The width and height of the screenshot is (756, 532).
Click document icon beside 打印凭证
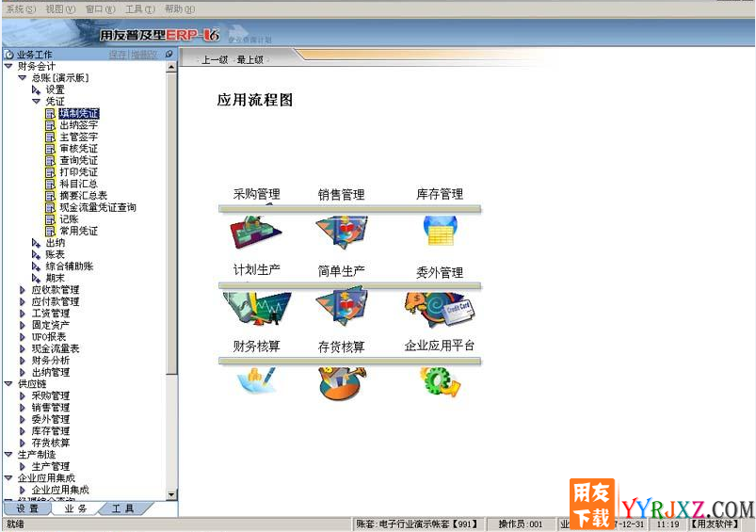pos(50,172)
